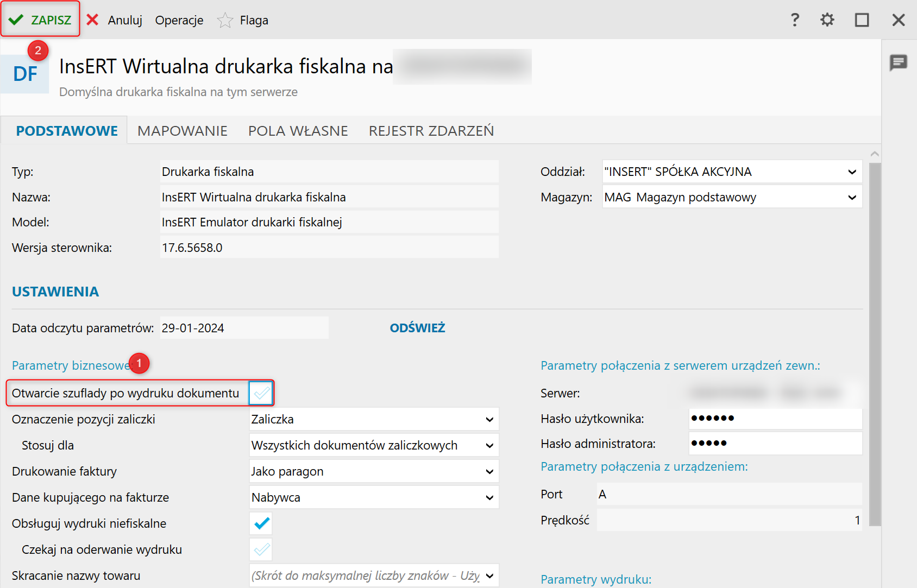Click the Prędkość value field
The width and height of the screenshot is (917, 588).
click(729, 520)
